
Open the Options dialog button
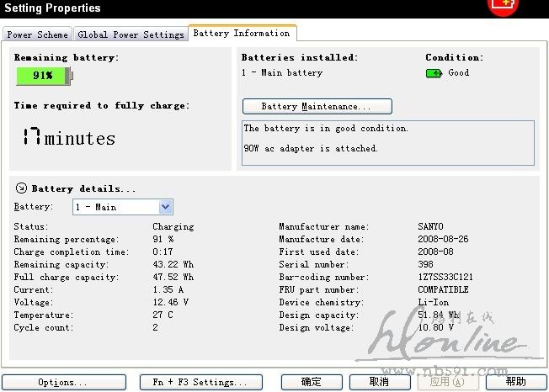[63, 383]
